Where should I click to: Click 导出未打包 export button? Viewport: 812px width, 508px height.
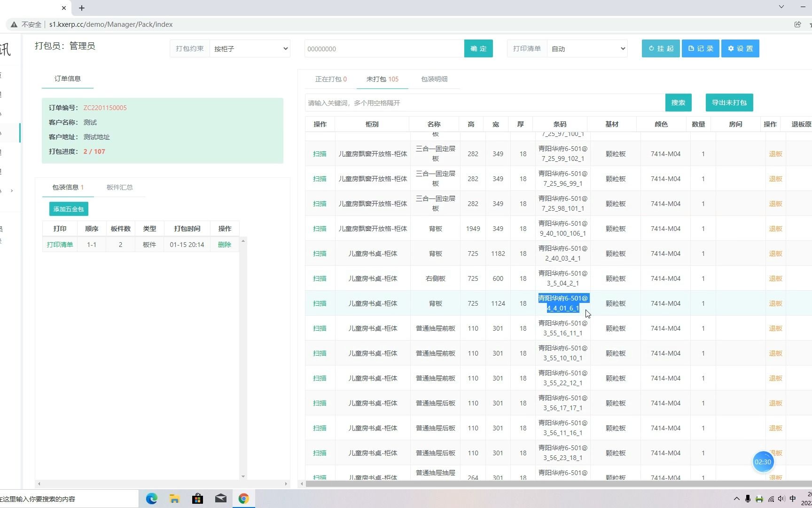[x=729, y=103]
